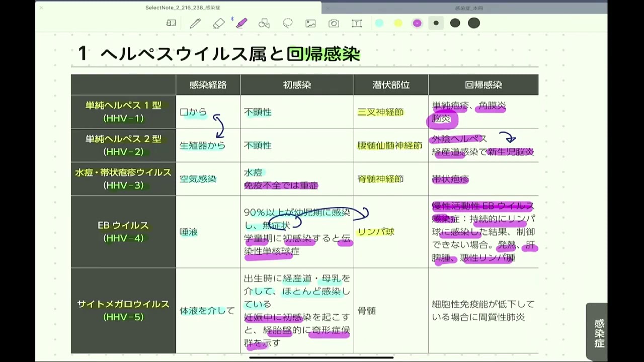Select the Text box tool
644x362 pixels.
[357, 23]
